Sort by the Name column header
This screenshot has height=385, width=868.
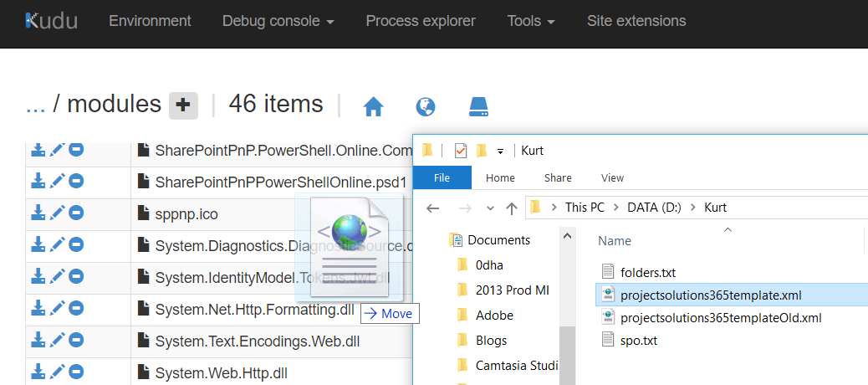tap(615, 241)
